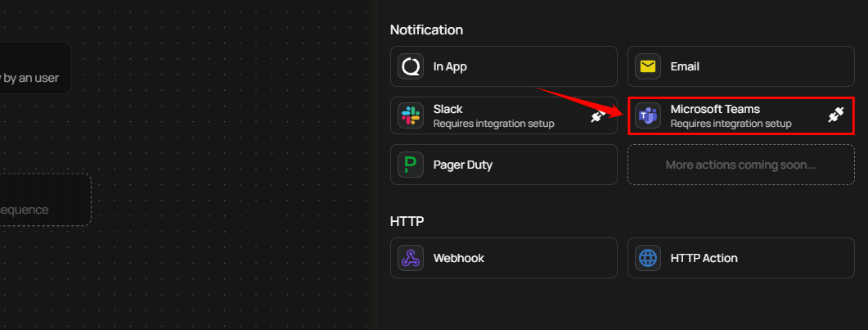Add the Pager Duty action label
This screenshot has width=868, height=330.
pos(462,165)
